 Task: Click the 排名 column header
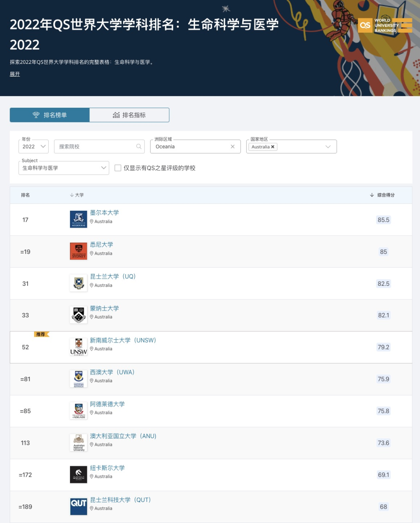(25, 195)
